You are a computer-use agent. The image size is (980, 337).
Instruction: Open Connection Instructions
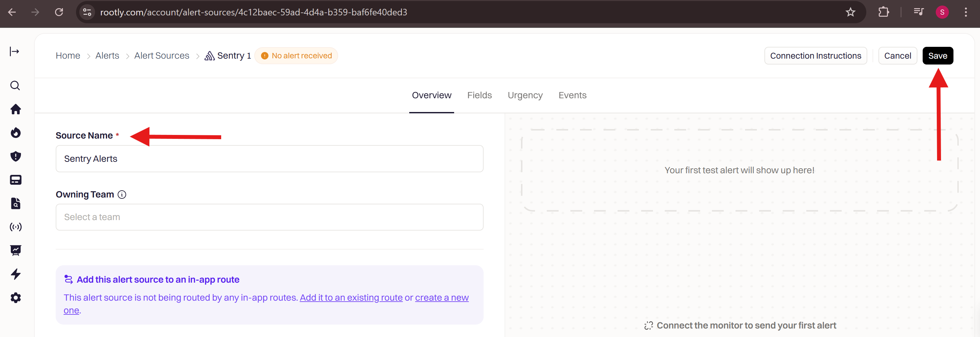(815, 56)
